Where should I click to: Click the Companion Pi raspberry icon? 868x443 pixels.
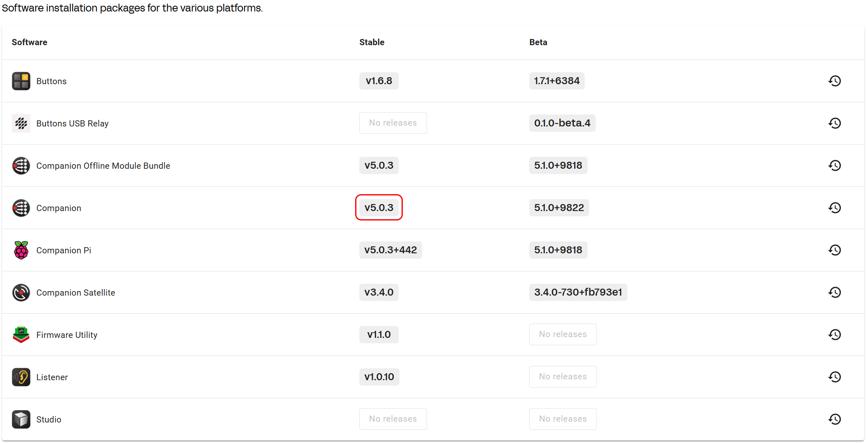[x=21, y=250]
